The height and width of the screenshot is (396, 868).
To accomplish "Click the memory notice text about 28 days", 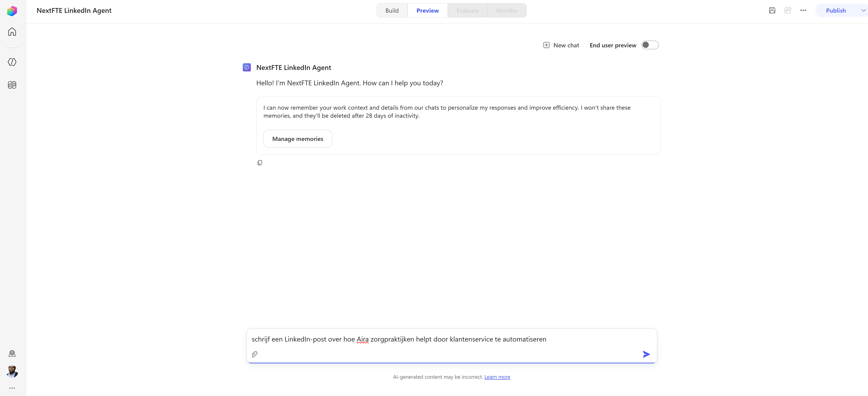I will pyautogui.click(x=447, y=112).
